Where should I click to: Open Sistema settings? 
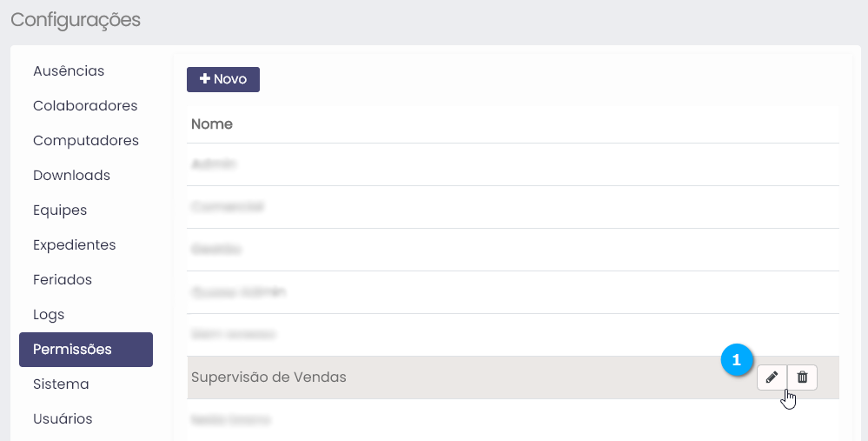61,384
